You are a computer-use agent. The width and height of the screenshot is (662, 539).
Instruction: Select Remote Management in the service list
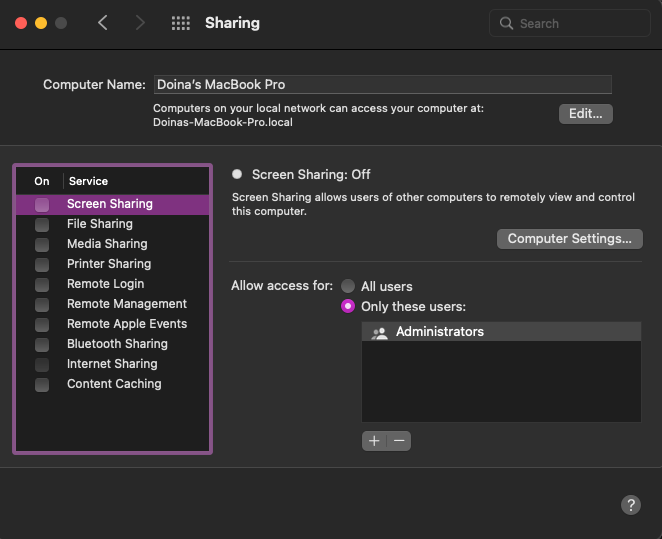click(x=127, y=304)
